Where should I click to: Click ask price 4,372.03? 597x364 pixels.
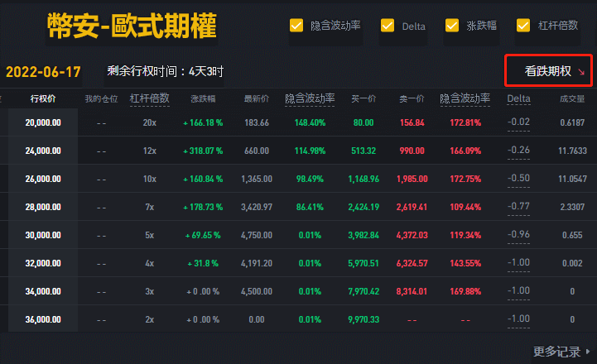pyautogui.click(x=412, y=236)
